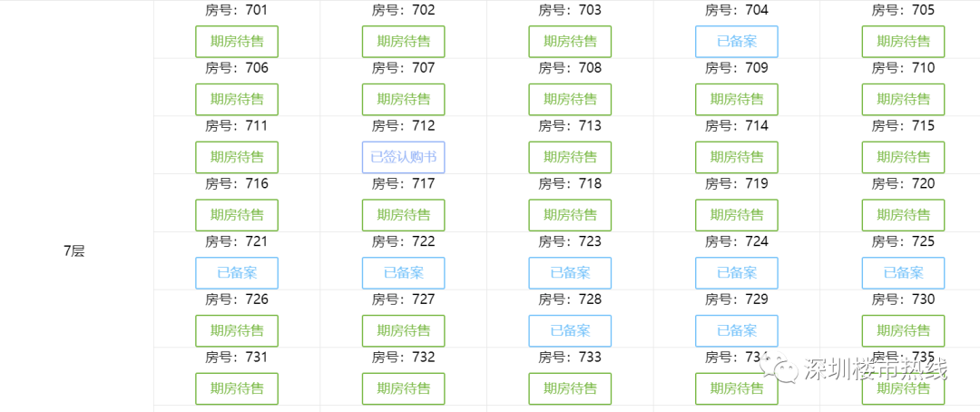Click the 已备案 button for room 704
This screenshot has width=980, height=412.
736,42
